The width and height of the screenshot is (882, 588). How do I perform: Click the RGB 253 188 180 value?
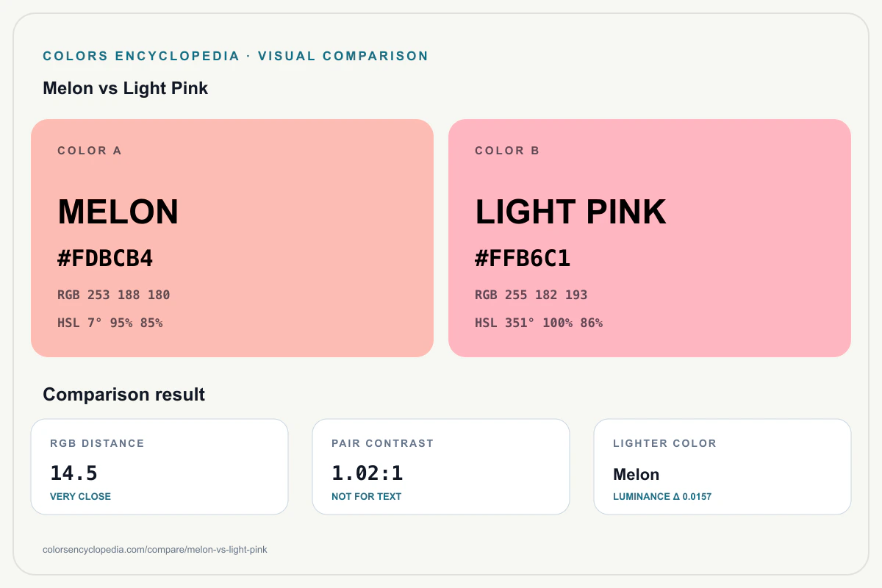point(114,295)
